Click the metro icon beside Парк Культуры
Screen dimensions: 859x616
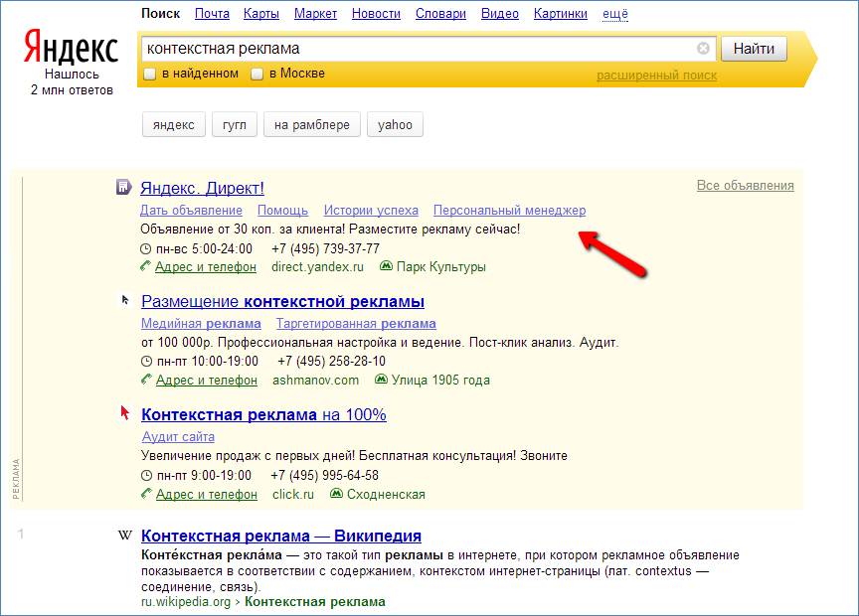(x=386, y=266)
